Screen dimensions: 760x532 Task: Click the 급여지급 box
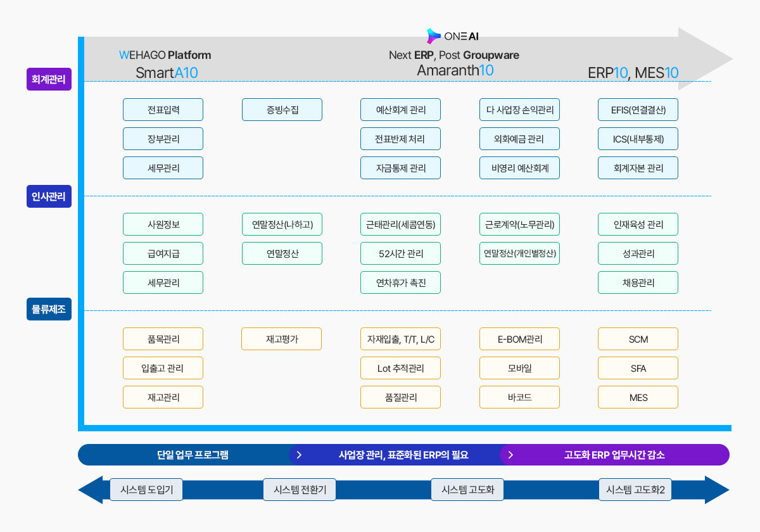(163, 253)
